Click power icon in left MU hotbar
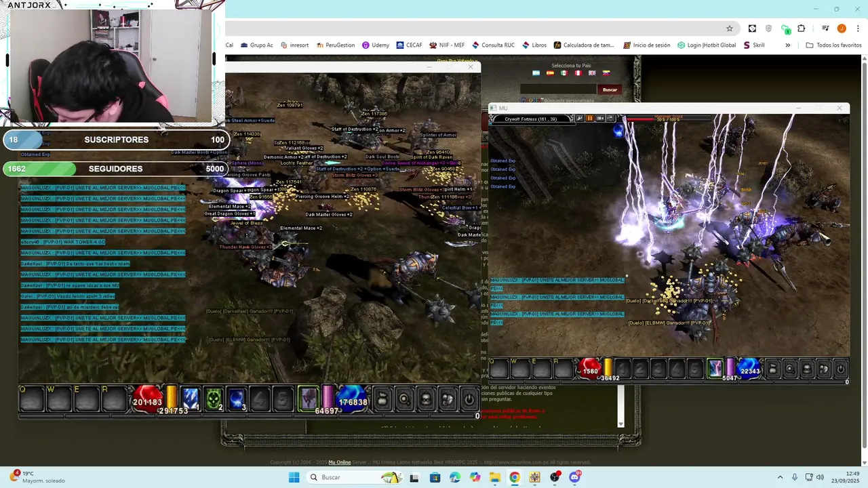Screen dimensions: 868x488 469,399
